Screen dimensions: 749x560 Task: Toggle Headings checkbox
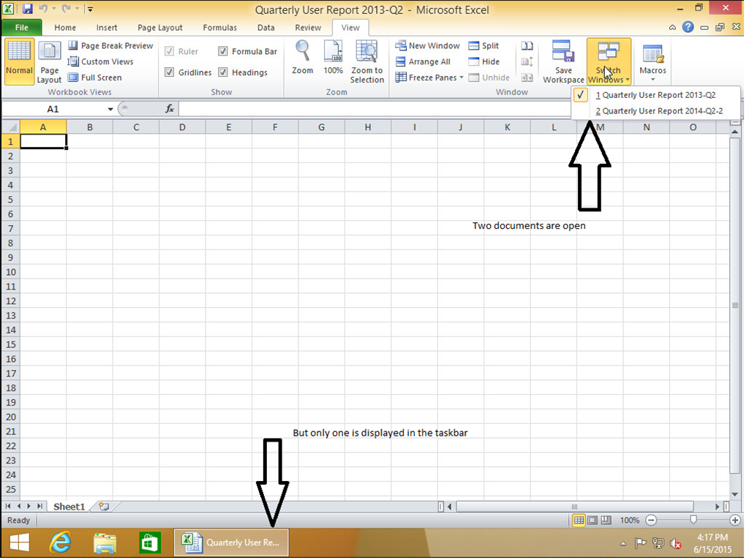pyautogui.click(x=222, y=72)
